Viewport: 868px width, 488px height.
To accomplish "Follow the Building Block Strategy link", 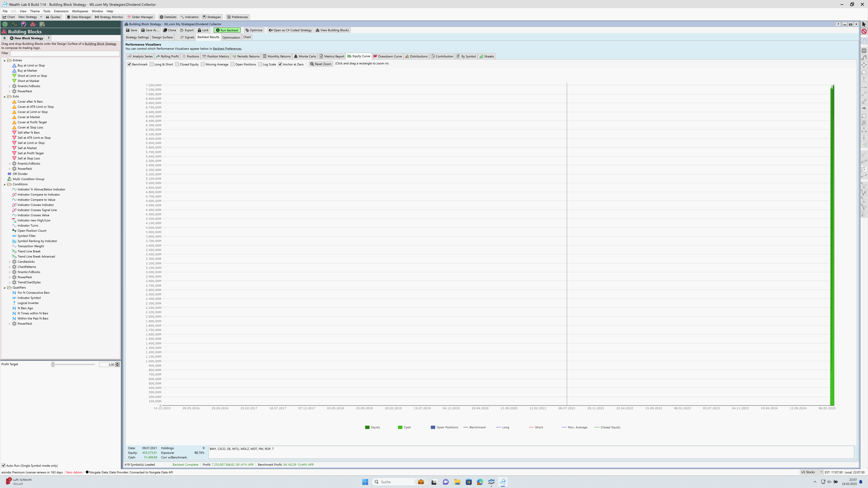I will 100,44.
